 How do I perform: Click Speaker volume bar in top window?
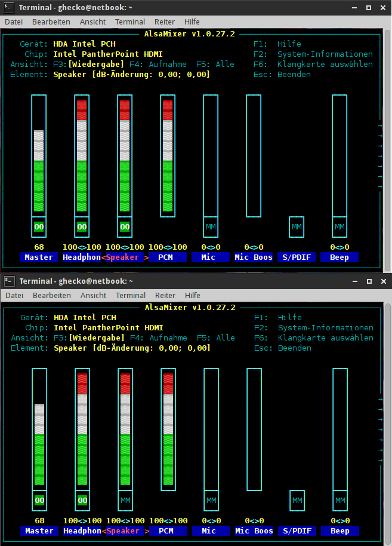coord(125,156)
